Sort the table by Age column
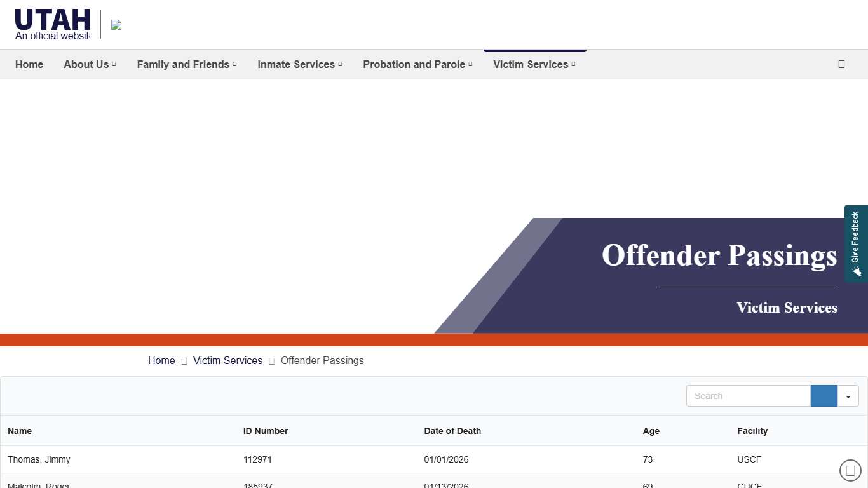Image resolution: width=868 pixels, height=488 pixels. click(x=651, y=431)
